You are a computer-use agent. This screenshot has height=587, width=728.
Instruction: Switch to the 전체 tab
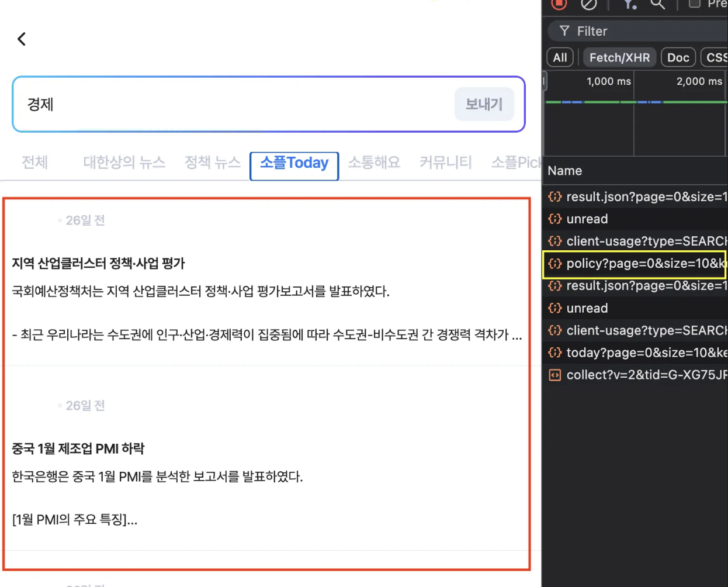tap(34, 162)
